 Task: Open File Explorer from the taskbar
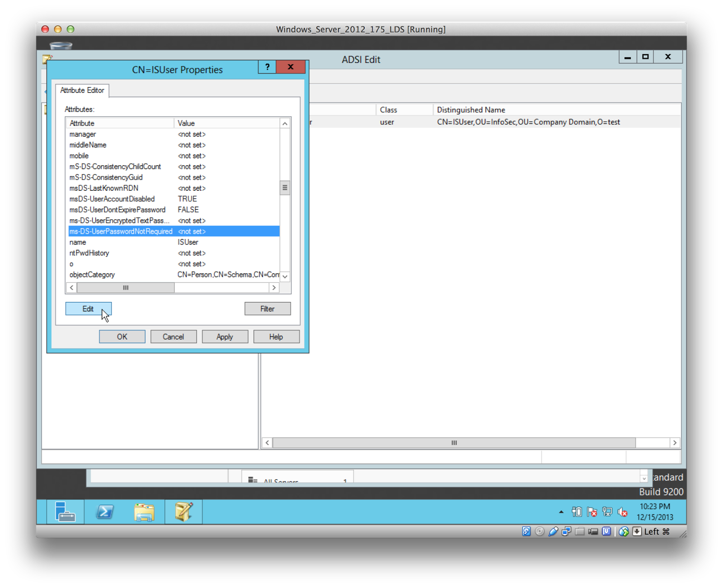point(144,512)
